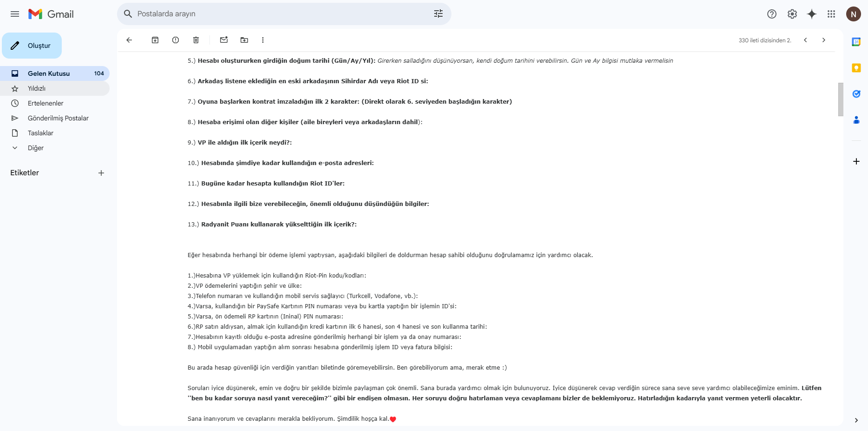Open the main menu hamburger icon

pos(15,14)
